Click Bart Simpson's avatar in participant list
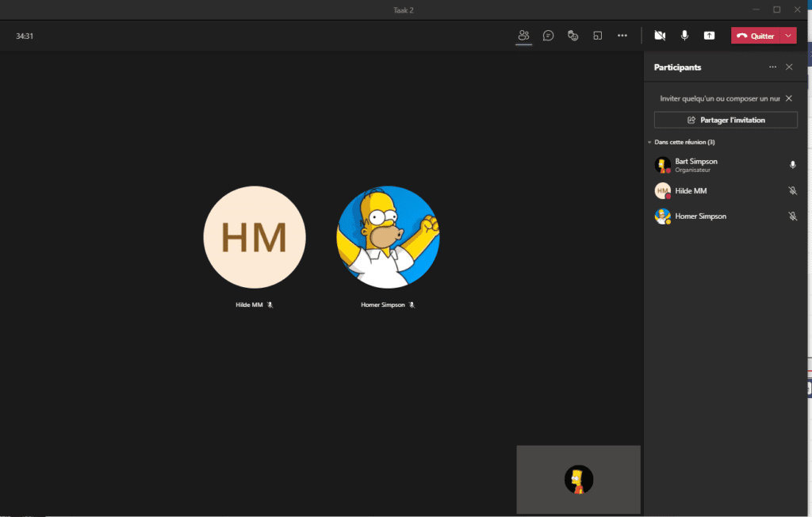The width and height of the screenshot is (812, 517). [662, 165]
